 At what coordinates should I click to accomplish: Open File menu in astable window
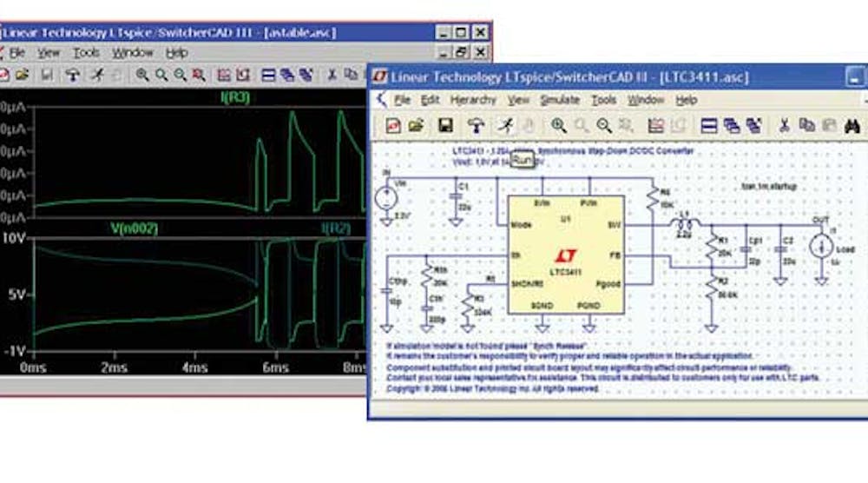pyautogui.click(x=16, y=53)
